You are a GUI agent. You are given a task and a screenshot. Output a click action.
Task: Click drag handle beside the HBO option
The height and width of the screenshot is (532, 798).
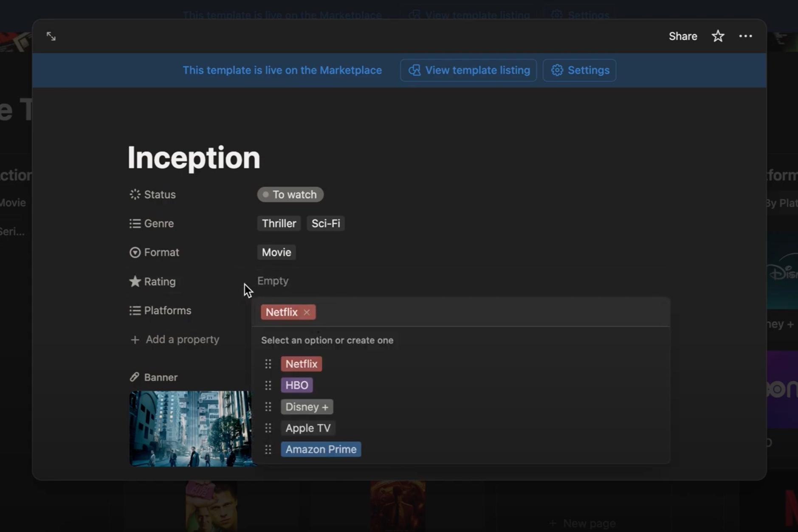click(x=268, y=386)
